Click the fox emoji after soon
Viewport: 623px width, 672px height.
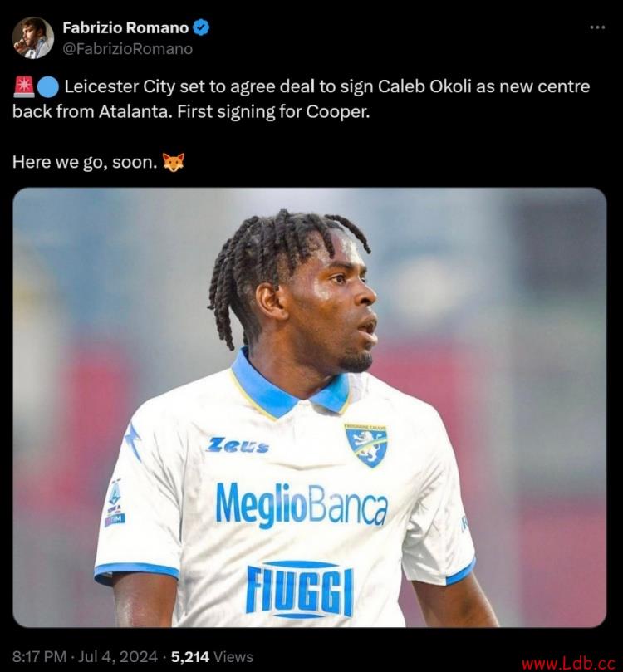[174, 163]
